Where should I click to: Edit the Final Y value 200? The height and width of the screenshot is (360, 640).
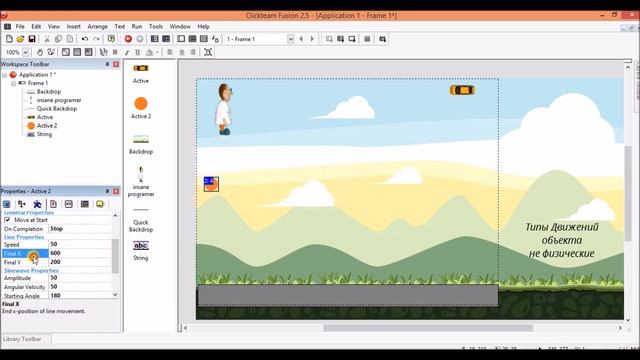pos(80,262)
